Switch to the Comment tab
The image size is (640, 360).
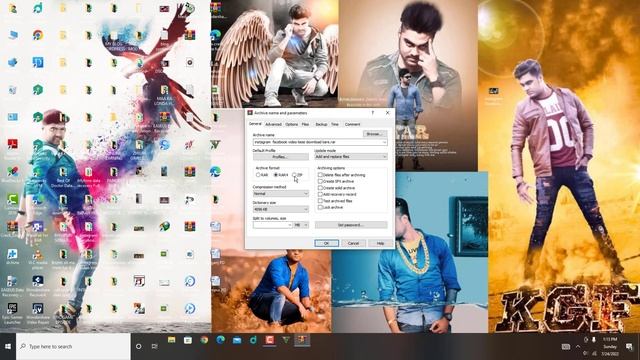(352, 124)
